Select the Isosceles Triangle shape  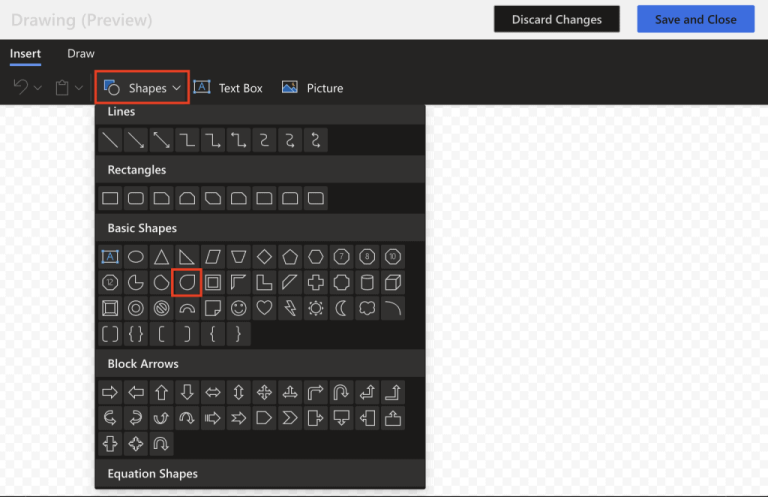162,257
